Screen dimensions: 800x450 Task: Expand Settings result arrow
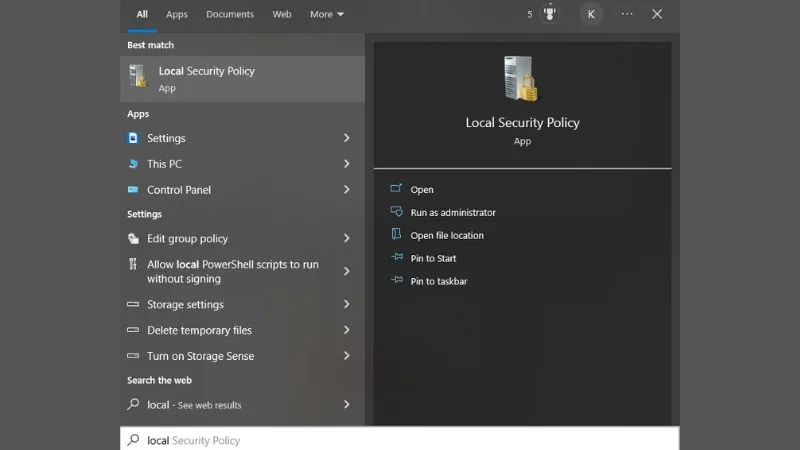pyautogui.click(x=346, y=138)
